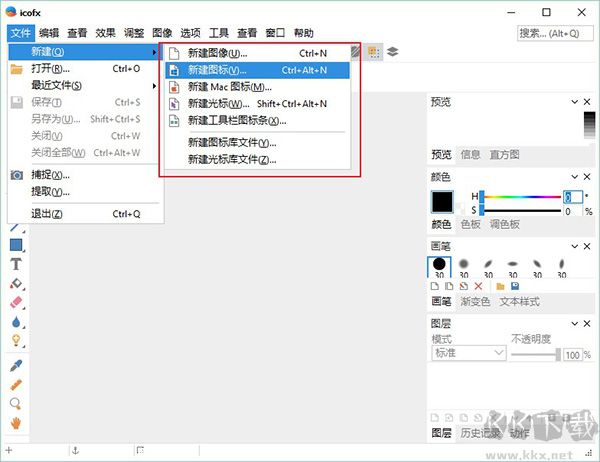
Task: Open the 帮助 menu
Action: point(303,33)
